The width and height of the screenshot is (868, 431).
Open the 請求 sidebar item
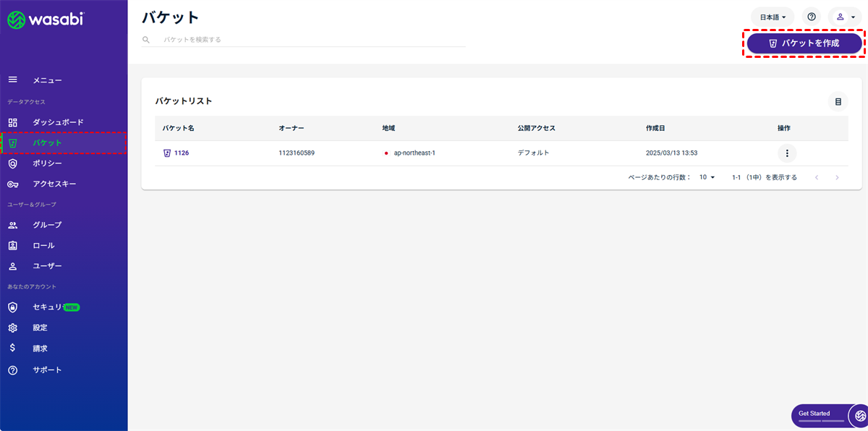coord(64,349)
